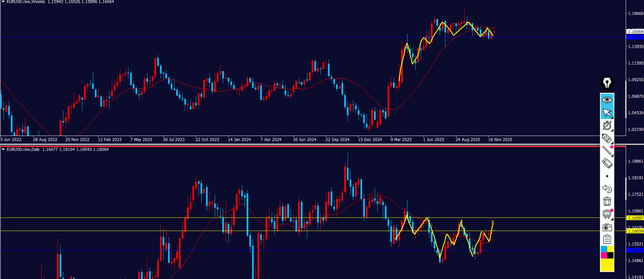The image size is (644, 279).
Task: Undo the last drawing stroke
Action: pyautogui.click(x=607, y=189)
